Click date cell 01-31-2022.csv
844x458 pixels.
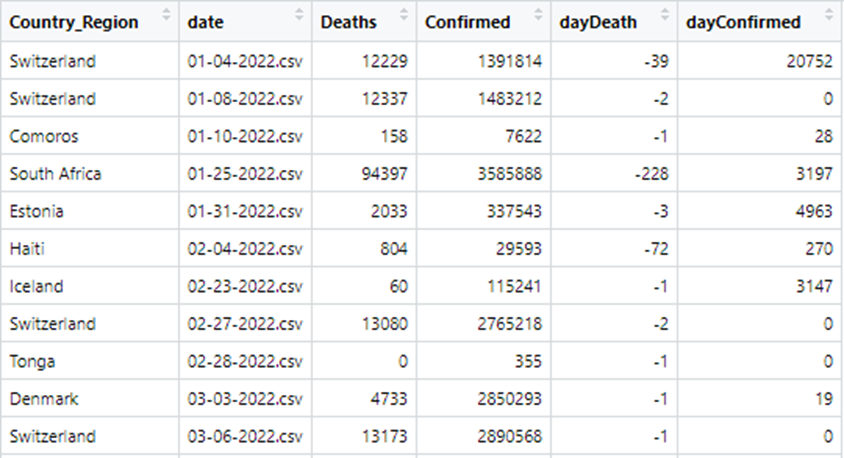tap(245, 211)
